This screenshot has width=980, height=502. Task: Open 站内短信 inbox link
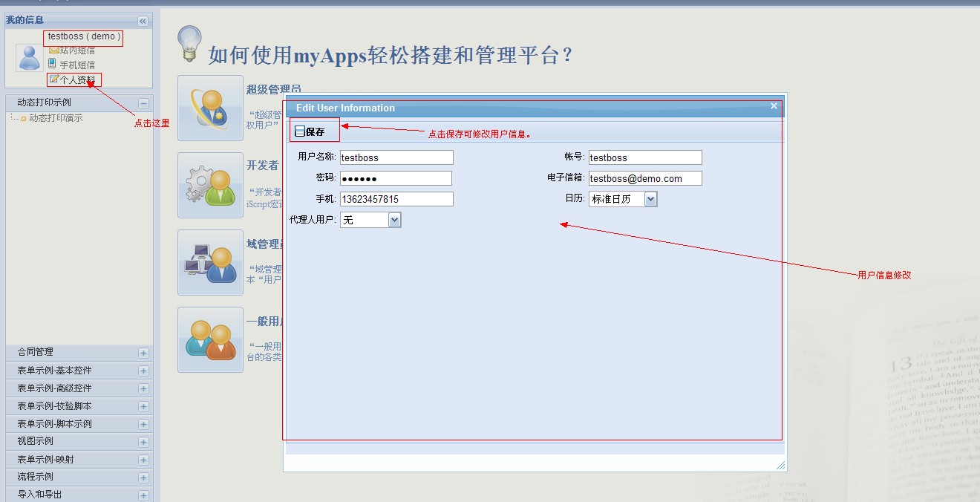coord(77,50)
